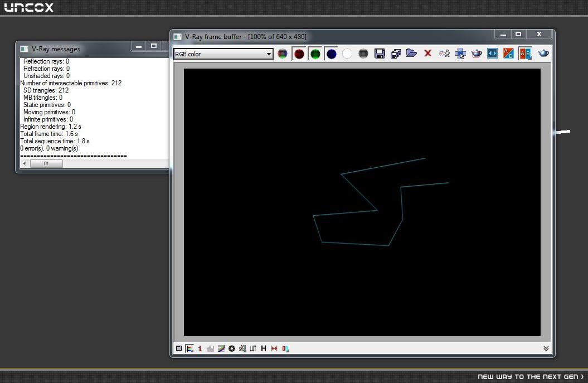Click the 'NEW WAY TO THE NEXT GEN' link
This screenshot has height=383, width=588.
click(x=531, y=377)
